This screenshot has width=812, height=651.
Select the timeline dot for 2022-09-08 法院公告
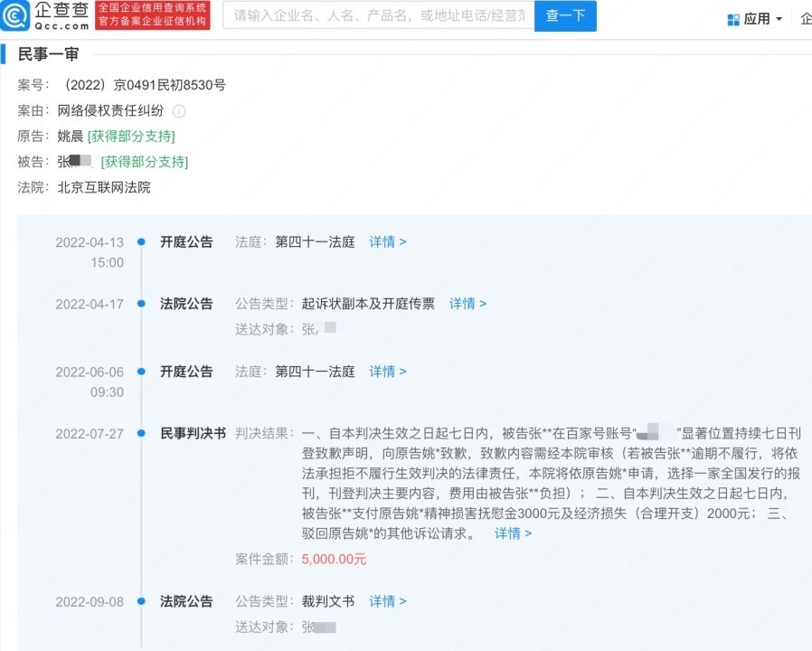pos(141,601)
